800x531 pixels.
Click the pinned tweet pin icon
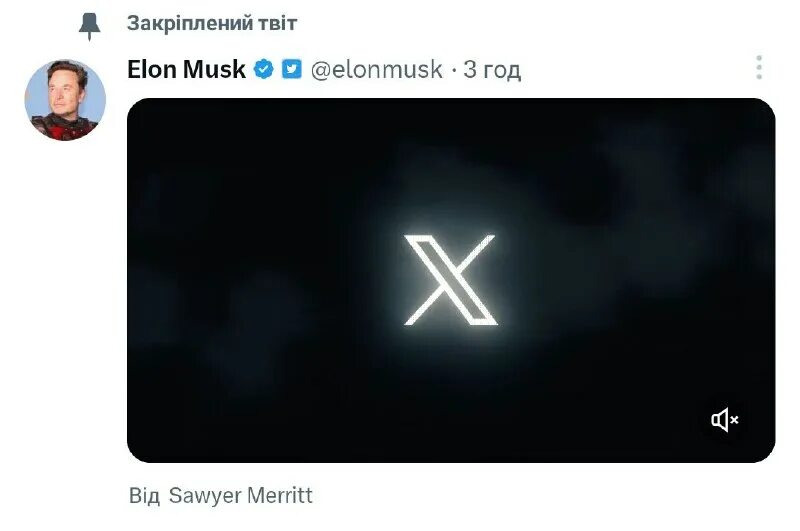pyautogui.click(x=90, y=25)
